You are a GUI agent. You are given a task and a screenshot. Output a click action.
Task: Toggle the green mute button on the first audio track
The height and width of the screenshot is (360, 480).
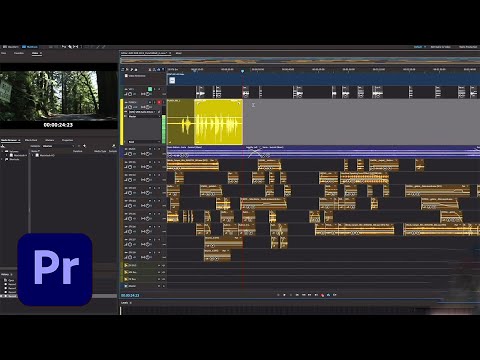[150, 89]
